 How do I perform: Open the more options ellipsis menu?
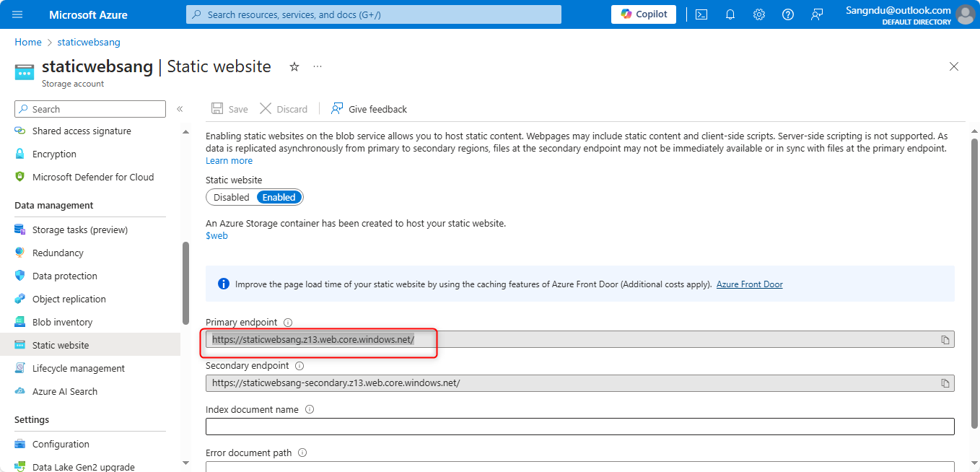[318, 66]
